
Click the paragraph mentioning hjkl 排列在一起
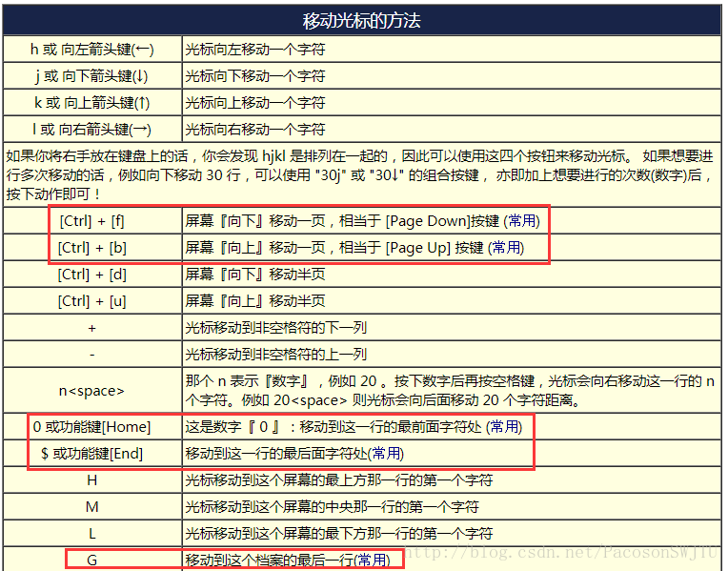362,174
